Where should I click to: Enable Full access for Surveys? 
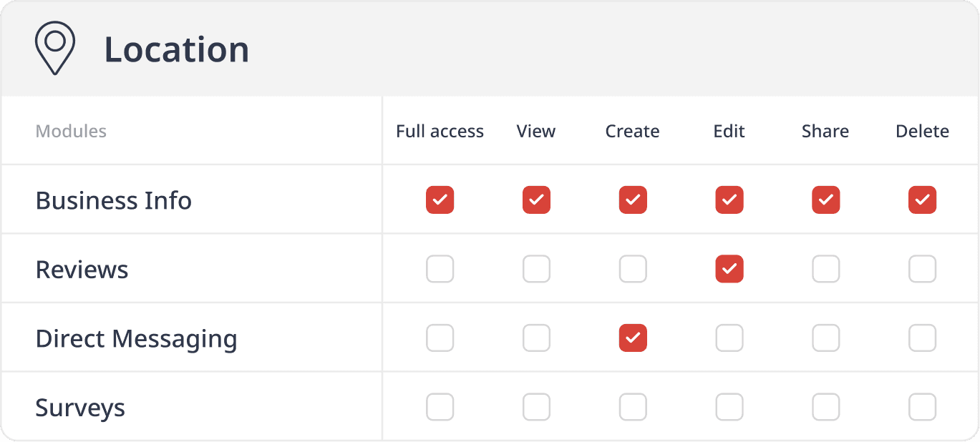[440, 408]
